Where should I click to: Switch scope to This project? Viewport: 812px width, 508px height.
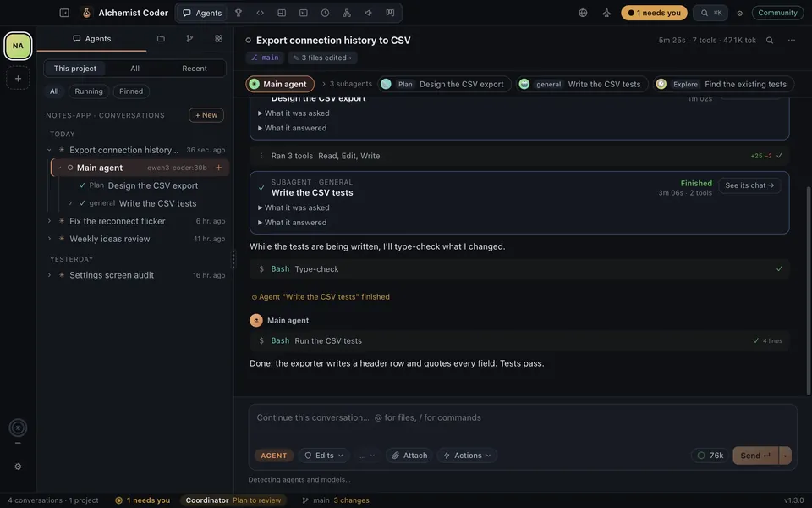(75, 69)
